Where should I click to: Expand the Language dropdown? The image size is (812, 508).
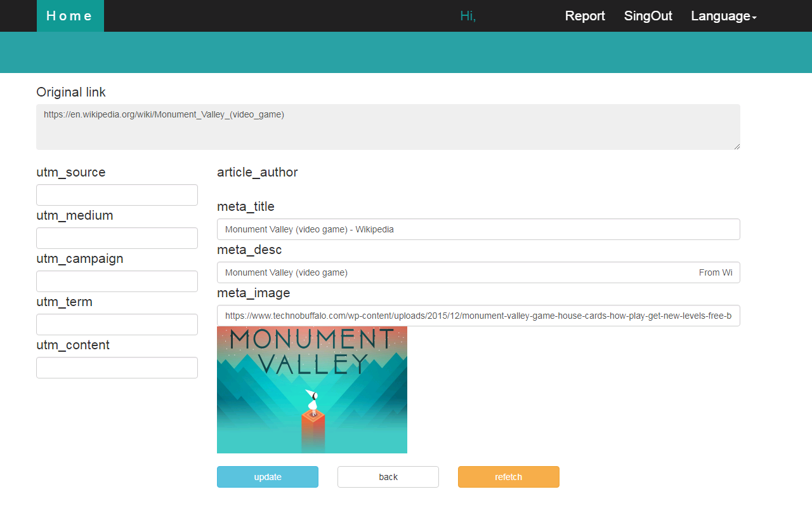723,16
